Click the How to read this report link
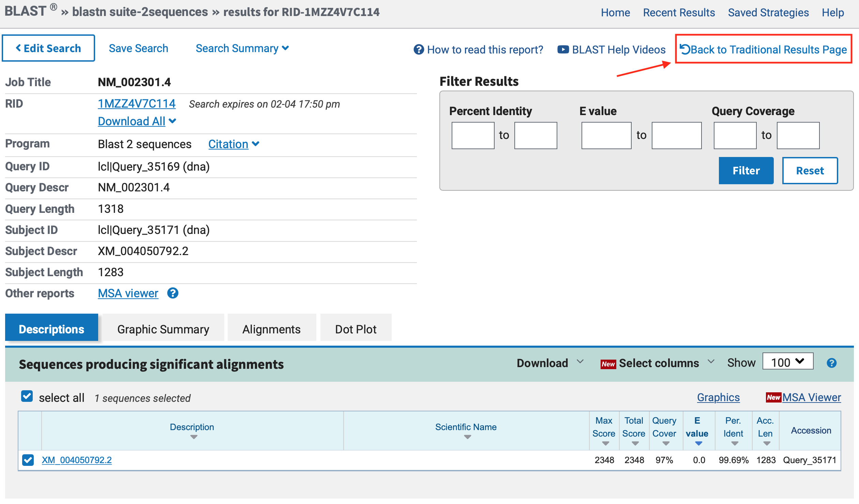 (485, 50)
